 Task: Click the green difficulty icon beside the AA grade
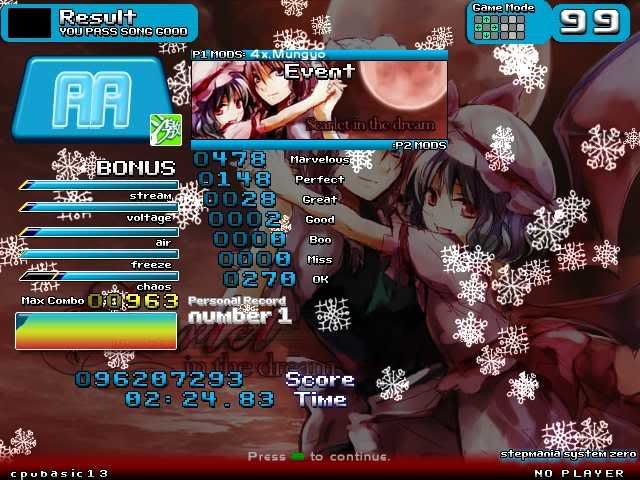pos(166,130)
